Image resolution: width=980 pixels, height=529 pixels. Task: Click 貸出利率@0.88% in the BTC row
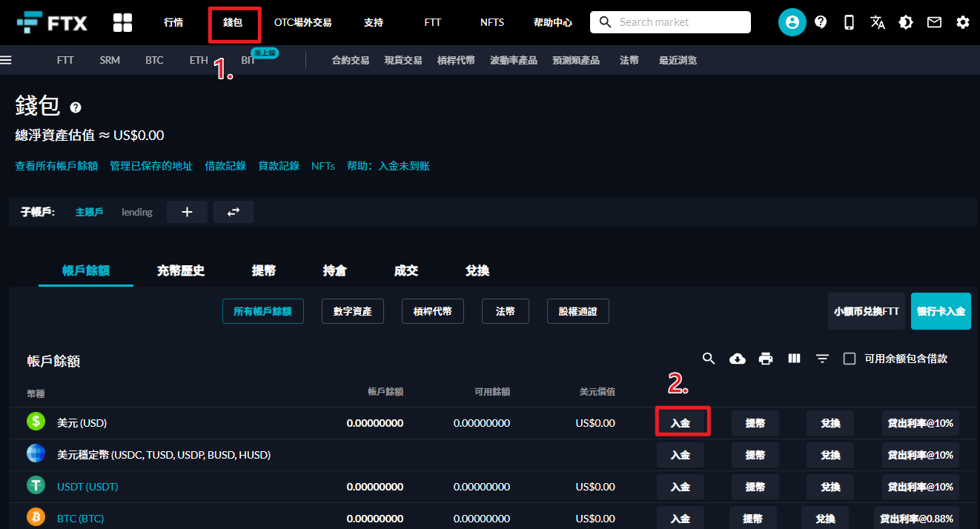point(915,518)
